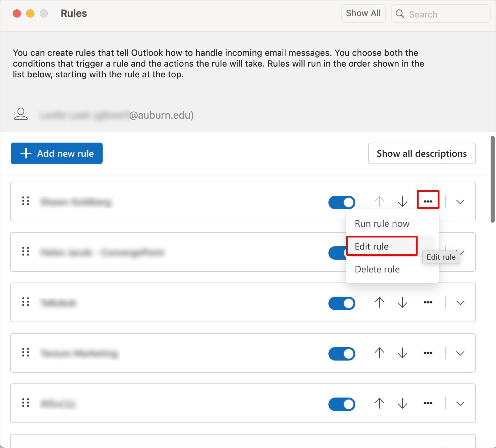
Task: Disable the third rule's toggle switch
Action: [342, 303]
